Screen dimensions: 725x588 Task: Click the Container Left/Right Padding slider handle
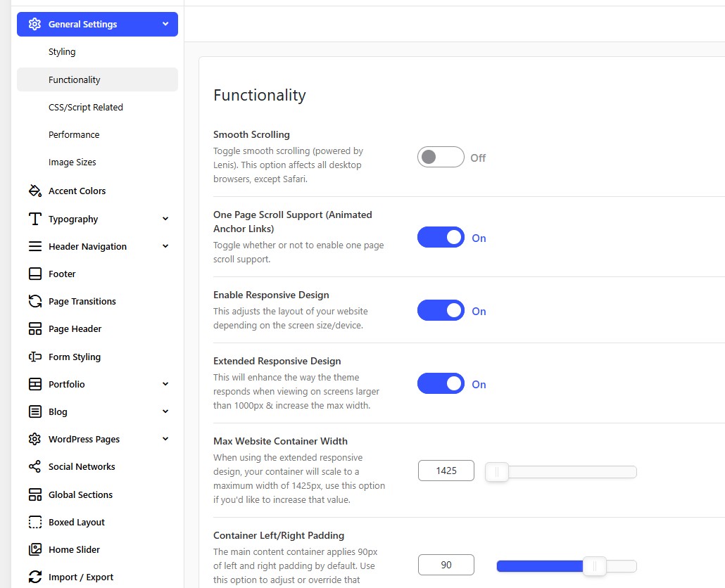tap(595, 565)
